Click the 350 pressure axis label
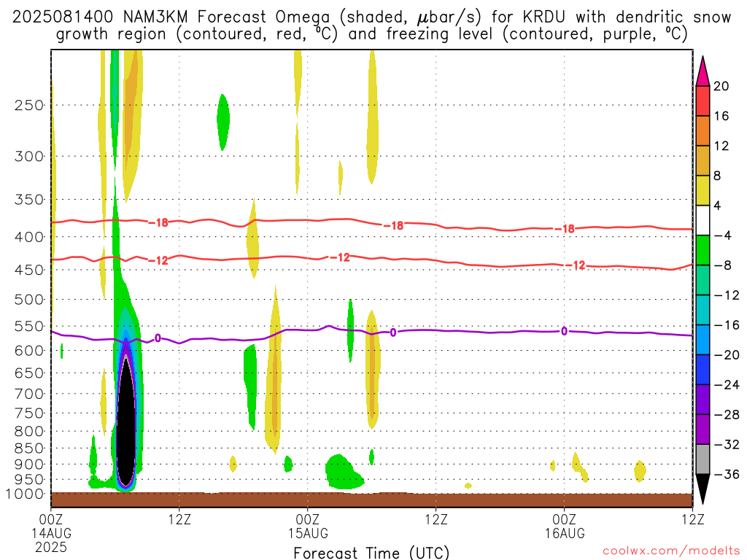The image size is (747, 560). 29,200
